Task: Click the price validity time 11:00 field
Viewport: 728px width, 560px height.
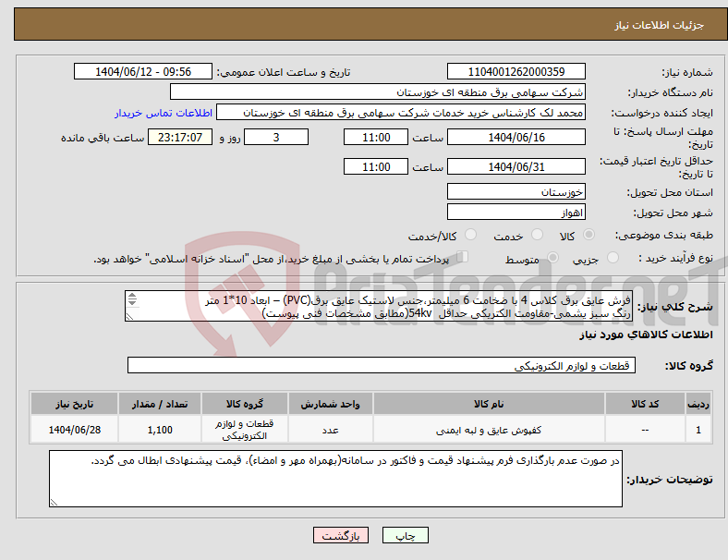Action: (376, 166)
